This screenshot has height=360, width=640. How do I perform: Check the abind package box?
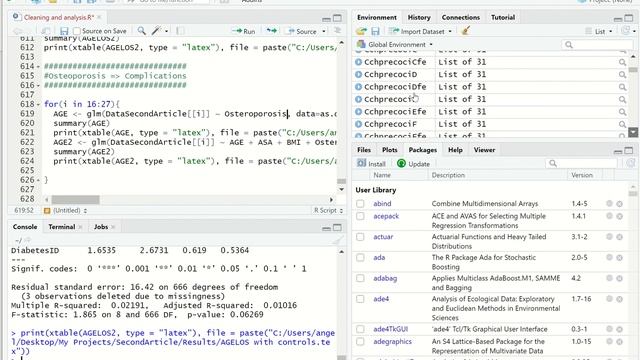(360, 203)
